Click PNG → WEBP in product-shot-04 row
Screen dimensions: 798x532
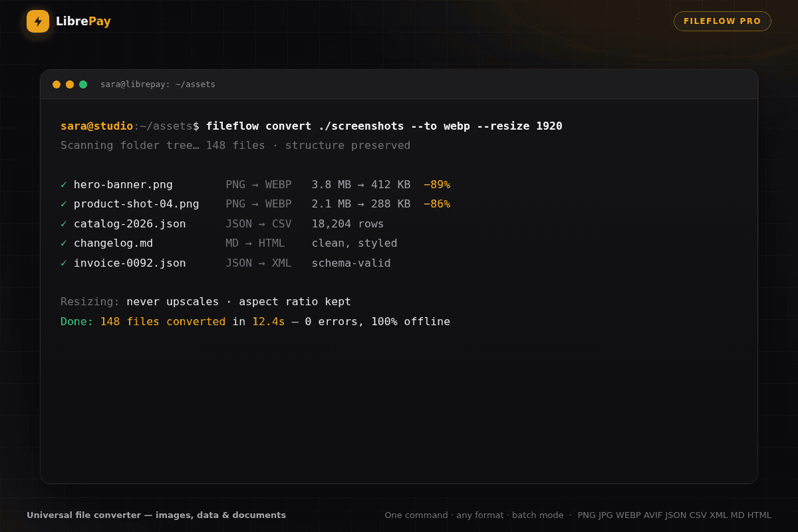click(x=259, y=203)
